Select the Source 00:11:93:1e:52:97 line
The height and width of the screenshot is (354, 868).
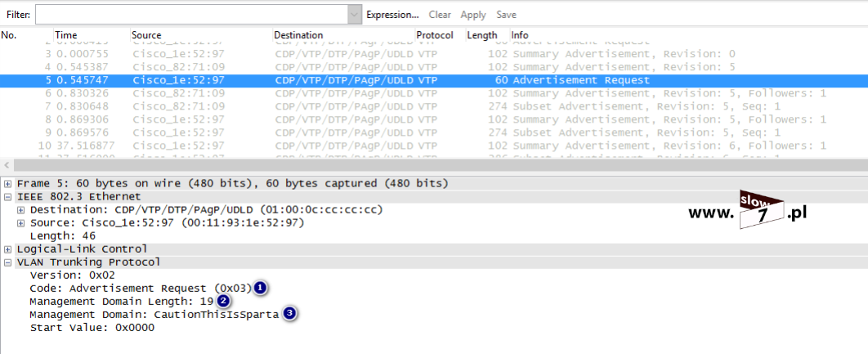168,223
